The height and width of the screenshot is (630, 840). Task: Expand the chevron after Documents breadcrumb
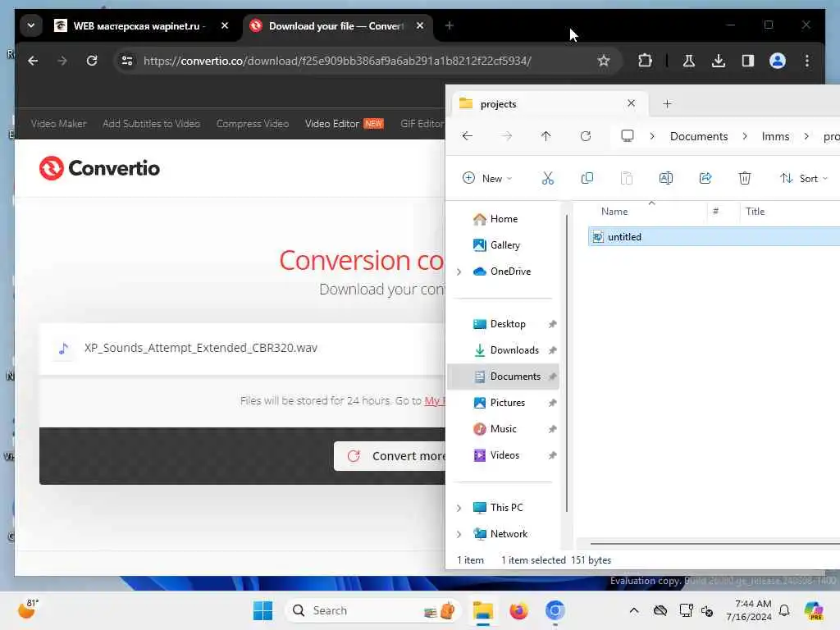click(x=745, y=136)
